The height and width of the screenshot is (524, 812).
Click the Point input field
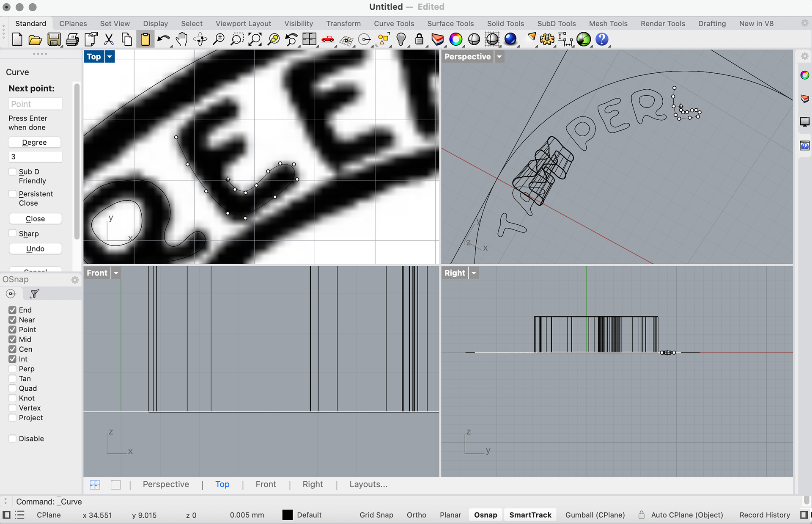pyautogui.click(x=36, y=104)
